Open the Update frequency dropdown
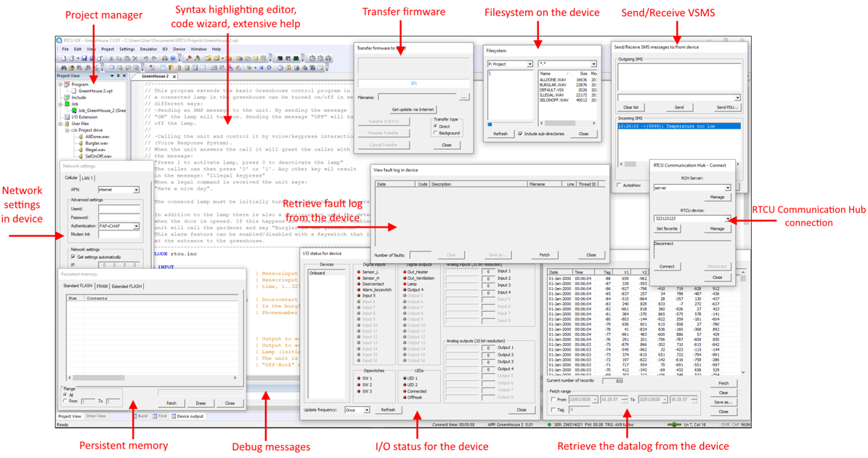This screenshot has height=458, width=868. tap(366, 410)
